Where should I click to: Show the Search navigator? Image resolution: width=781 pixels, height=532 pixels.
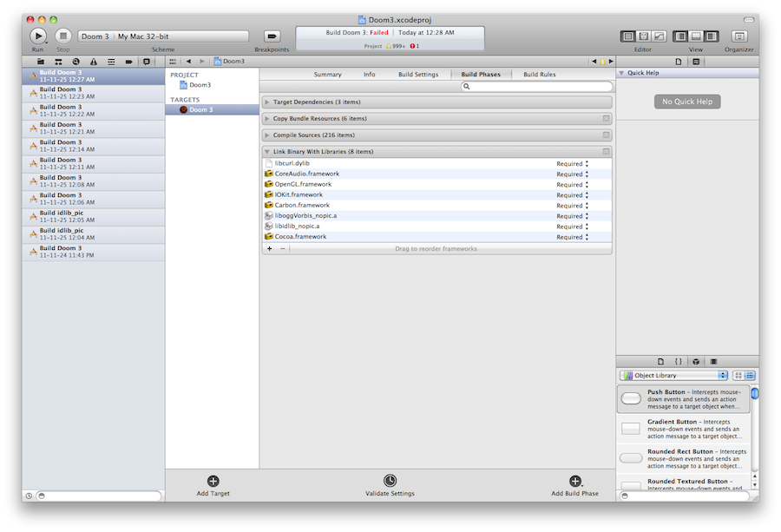(x=75, y=62)
